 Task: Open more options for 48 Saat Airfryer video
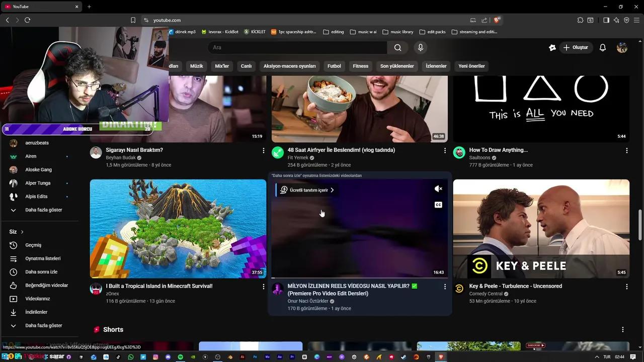click(445, 150)
